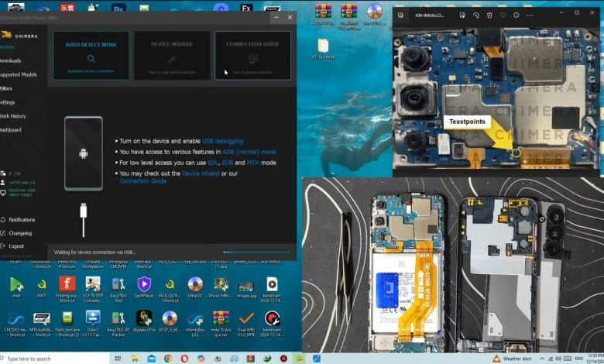This screenshot has width=604, height=364.
Task: Click the Photos app icon beside file name
Action: tap(400, 15)
